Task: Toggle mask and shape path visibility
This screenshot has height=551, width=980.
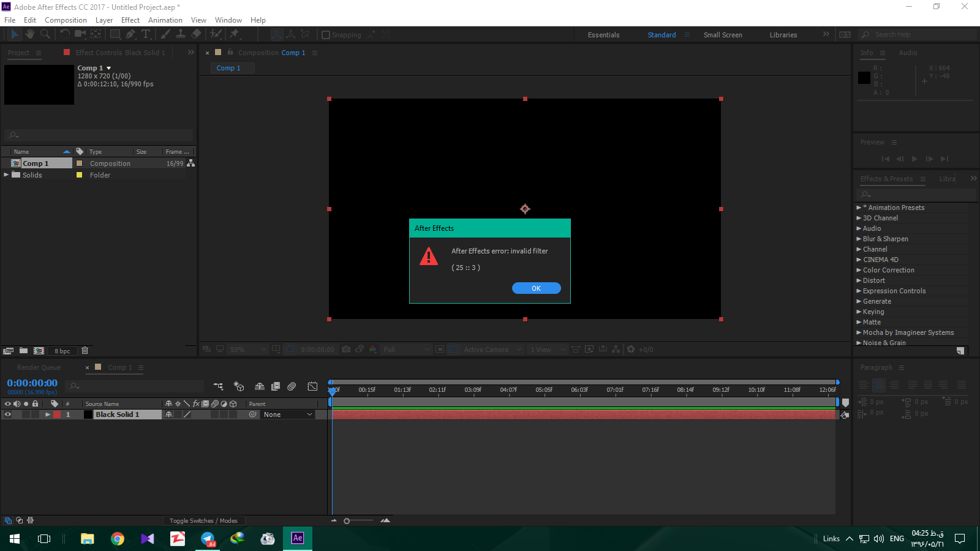Action: [x=290, y=349]
